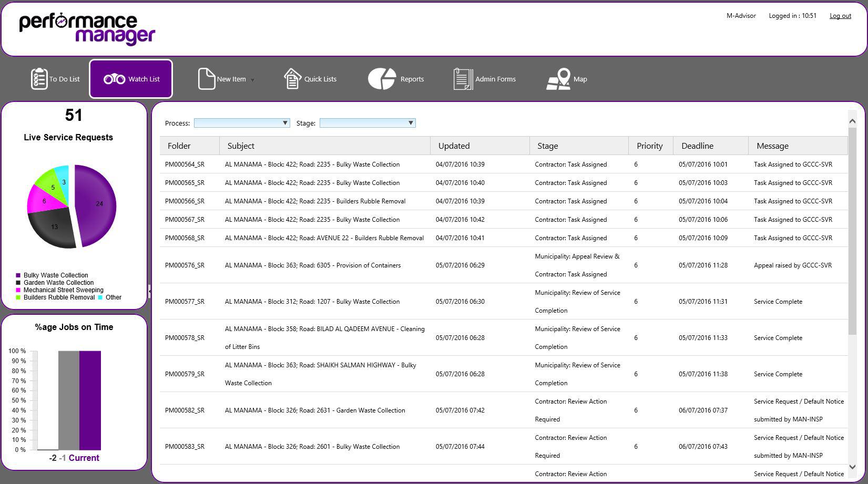Expand the New Item dropdown arrow

pos(252,80)
